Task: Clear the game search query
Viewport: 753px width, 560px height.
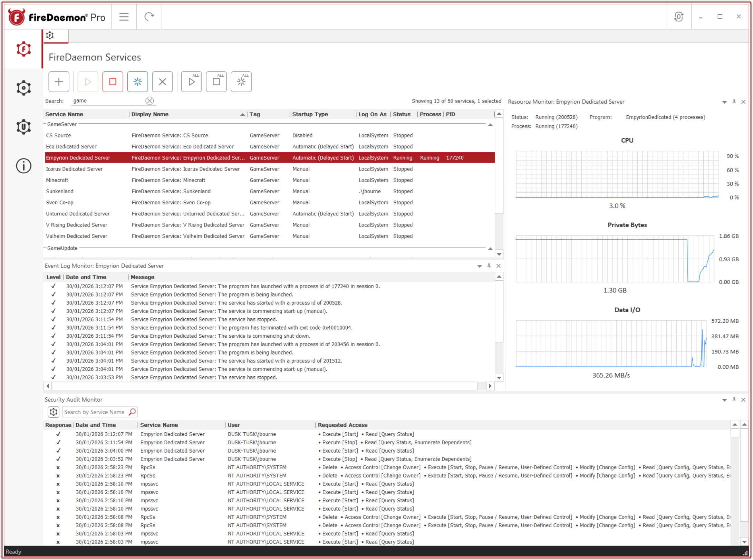Action: [149, 100]
